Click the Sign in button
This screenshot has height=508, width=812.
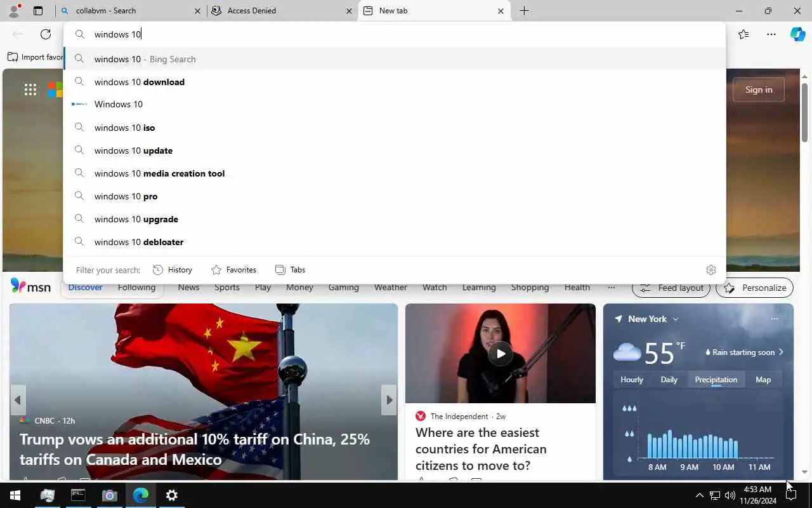point(759,90)
